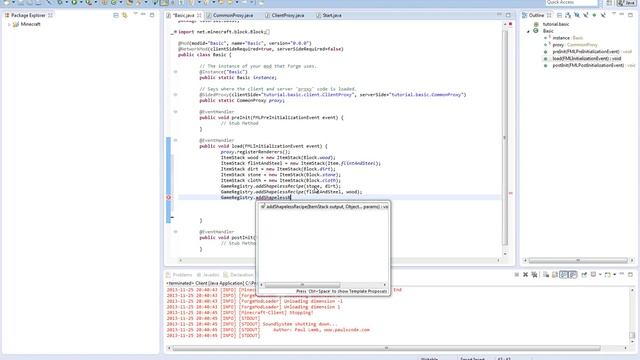Collapse the @SidedProxy field fold marker

(x=176, y=95)
